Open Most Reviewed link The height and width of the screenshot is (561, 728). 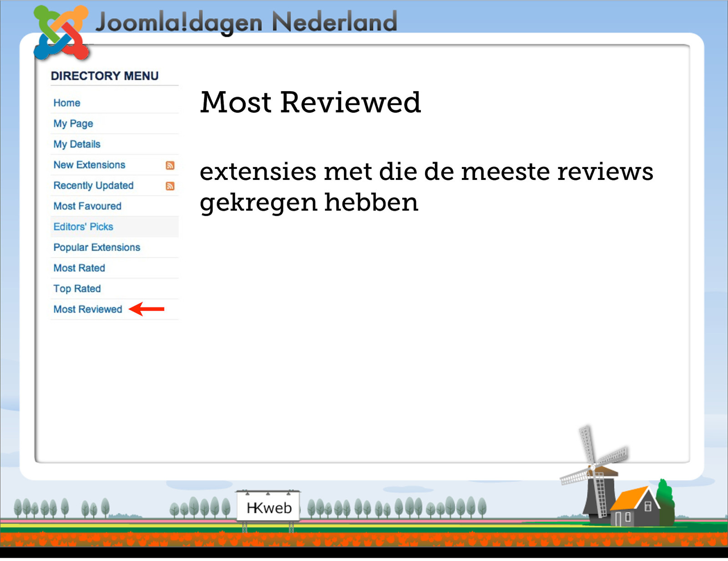(88, 310)
